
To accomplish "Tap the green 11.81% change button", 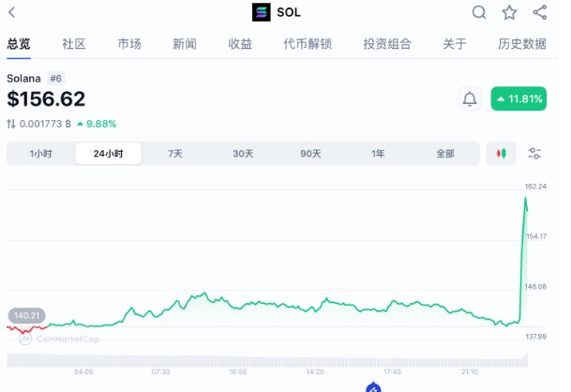I will click(x=518, y=98).
